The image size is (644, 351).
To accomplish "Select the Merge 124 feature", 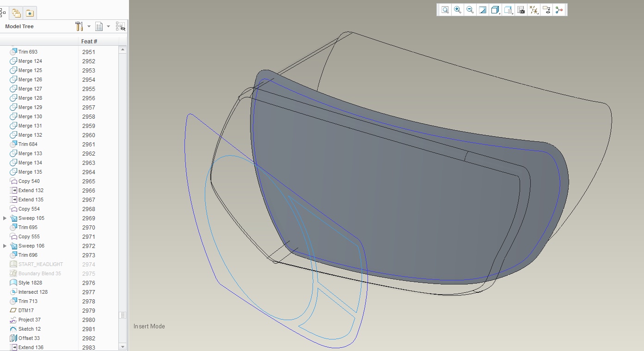I will 26,61.
